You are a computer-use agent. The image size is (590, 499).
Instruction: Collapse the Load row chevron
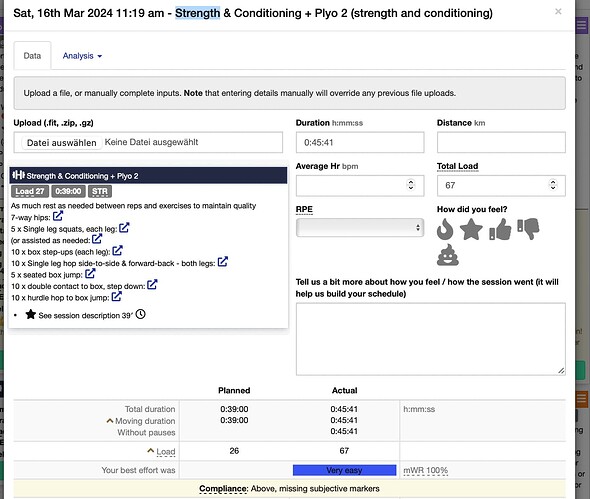[x=151, y=450]
